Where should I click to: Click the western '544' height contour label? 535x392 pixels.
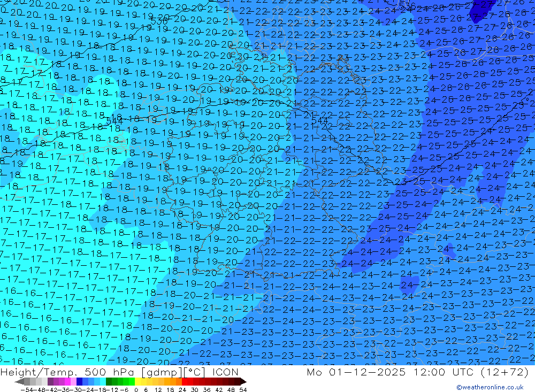114,121
